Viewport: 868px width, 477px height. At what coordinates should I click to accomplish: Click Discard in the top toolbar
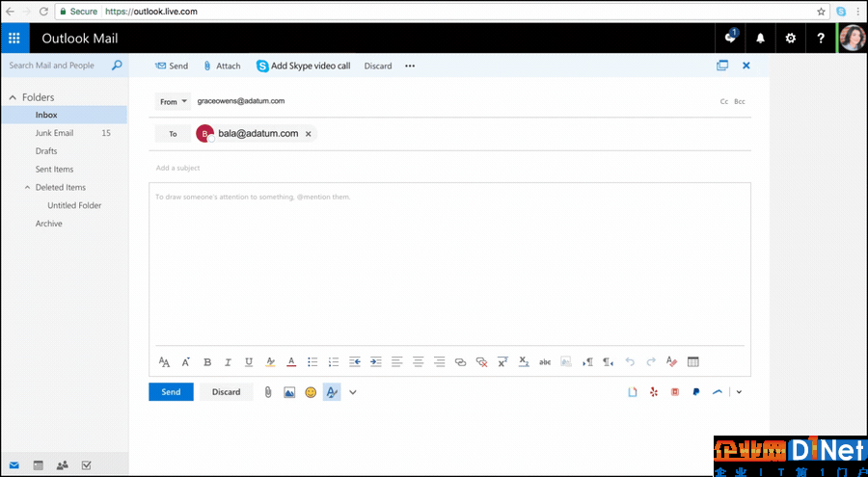pyautogui.click(x=378, y=66)
